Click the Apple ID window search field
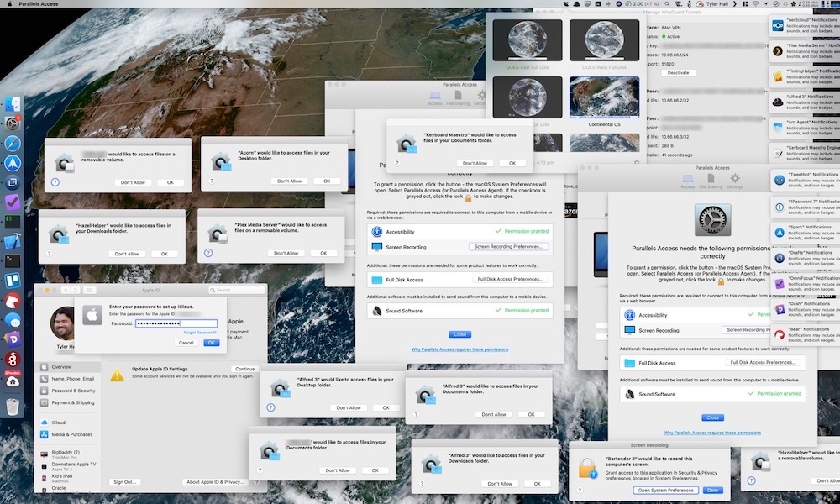This screenshot has height=504, width=840. (237, 290)
